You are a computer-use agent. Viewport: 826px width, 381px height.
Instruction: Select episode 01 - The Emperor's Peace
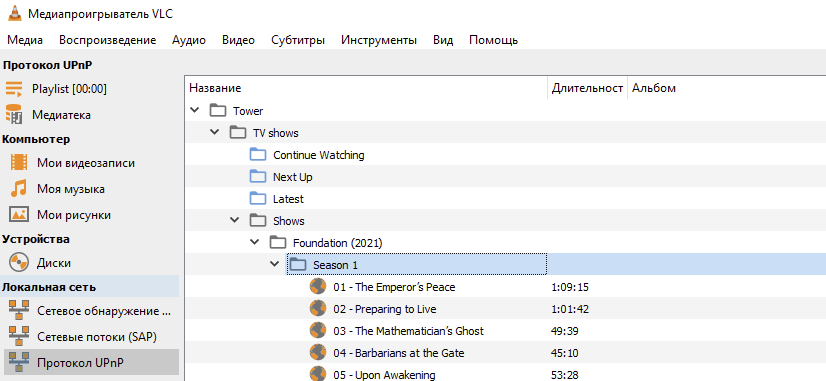pyautogui.click(x=394, y=287)
